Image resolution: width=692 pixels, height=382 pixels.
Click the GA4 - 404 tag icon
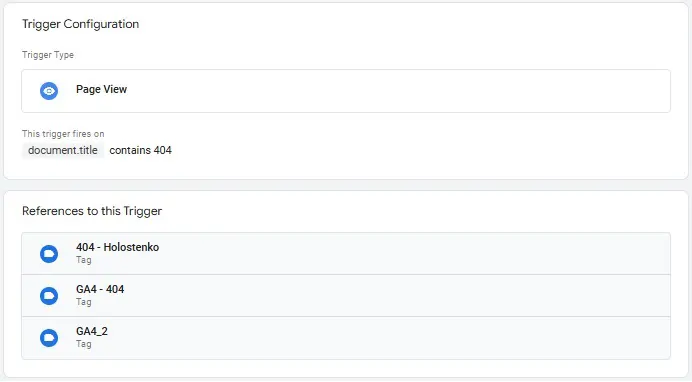(x=49, y=296)
